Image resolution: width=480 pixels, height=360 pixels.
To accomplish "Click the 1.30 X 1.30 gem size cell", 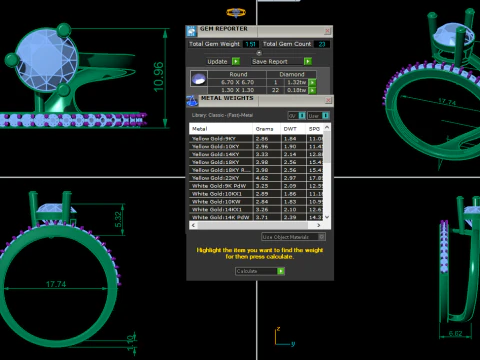I will click(237, 90).
